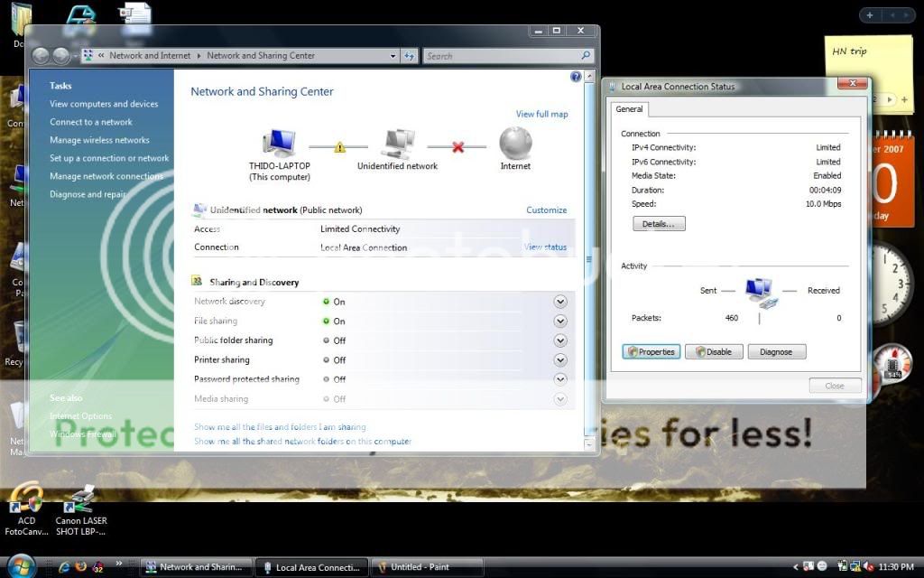Click the Internet globe icon
The image size is (924, 578).
(x=515, y=144)
